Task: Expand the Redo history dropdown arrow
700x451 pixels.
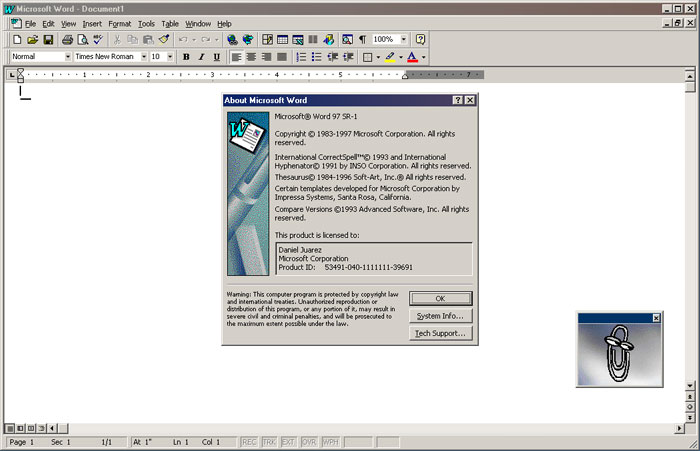Action: 217,40
